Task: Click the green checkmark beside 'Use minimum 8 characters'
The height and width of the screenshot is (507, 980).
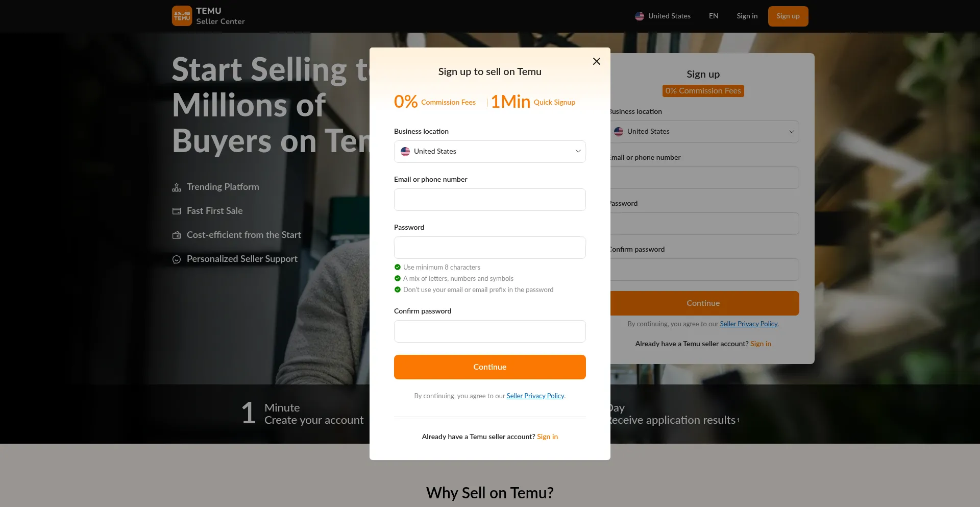Action: pyautogui.click(x=397, y=267)
